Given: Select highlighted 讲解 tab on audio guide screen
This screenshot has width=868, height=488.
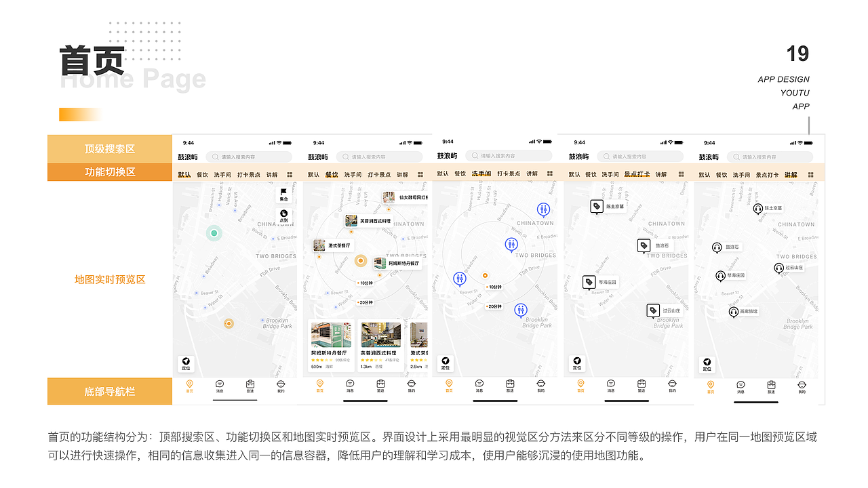Looking at the screenshot, I should (x=791, y=175).
